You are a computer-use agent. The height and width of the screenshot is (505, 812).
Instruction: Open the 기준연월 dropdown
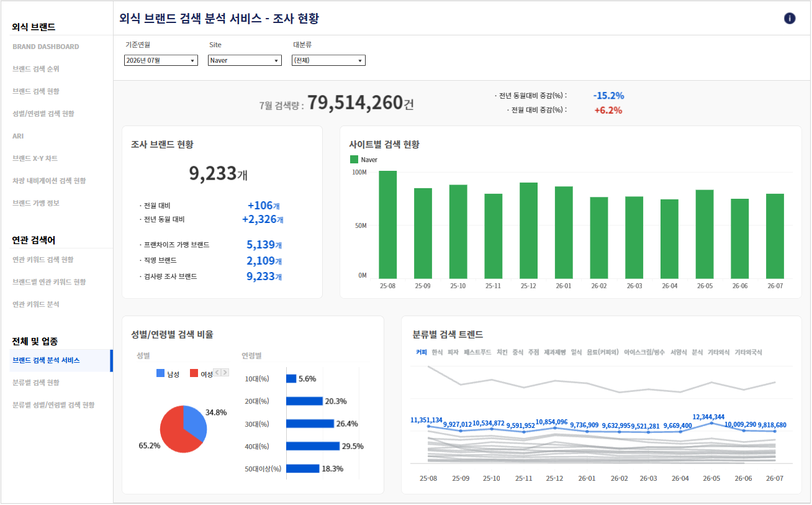(161, 60)
